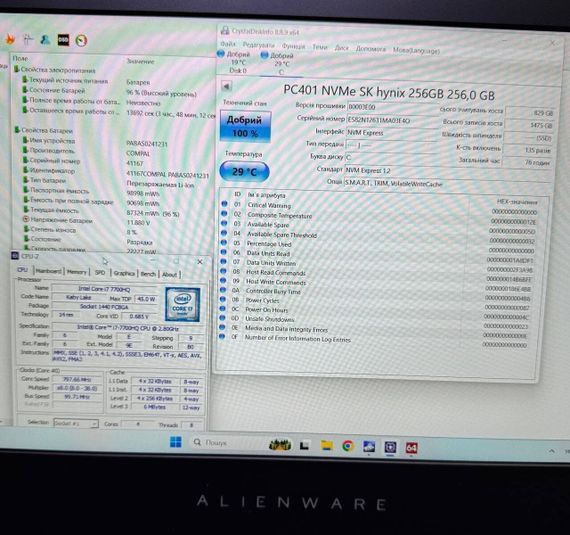
Task: Open the Функція menu
Action: 293,46
